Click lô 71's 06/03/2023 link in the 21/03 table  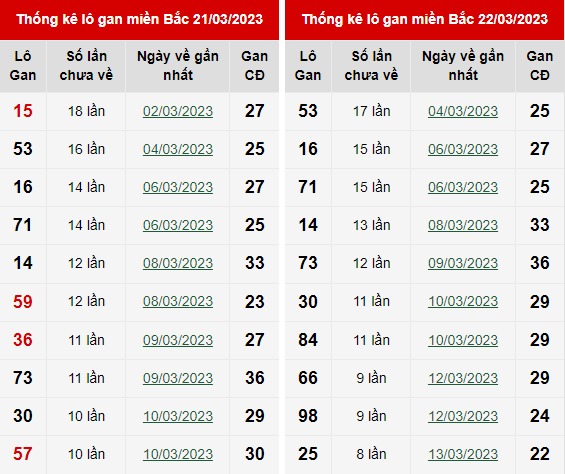(178, 225)
